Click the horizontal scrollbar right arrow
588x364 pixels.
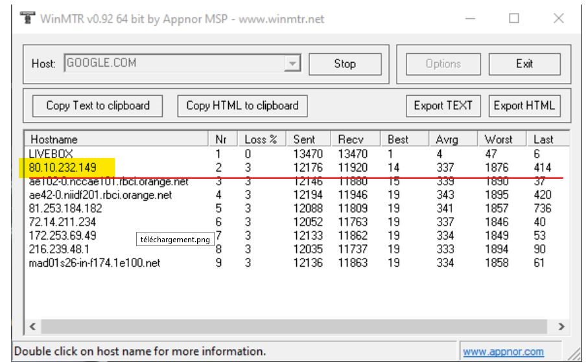click(x=561, y=327)
